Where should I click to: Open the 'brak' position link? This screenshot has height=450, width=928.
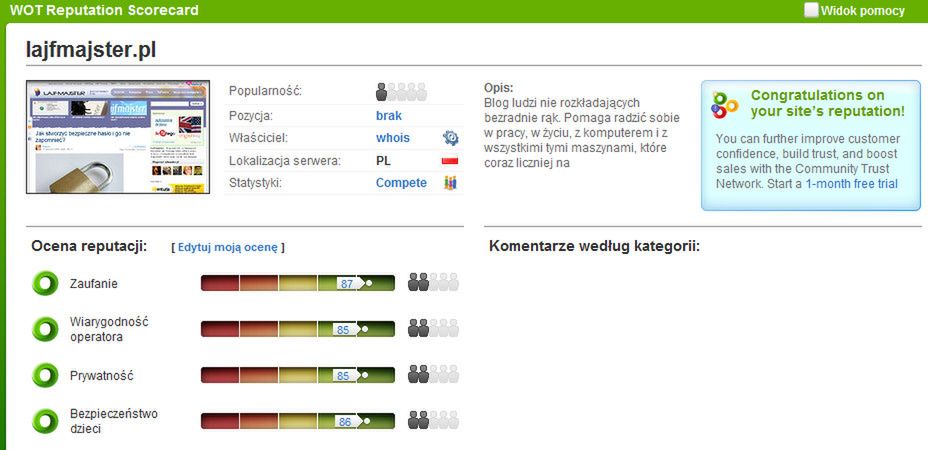point(389,115)
